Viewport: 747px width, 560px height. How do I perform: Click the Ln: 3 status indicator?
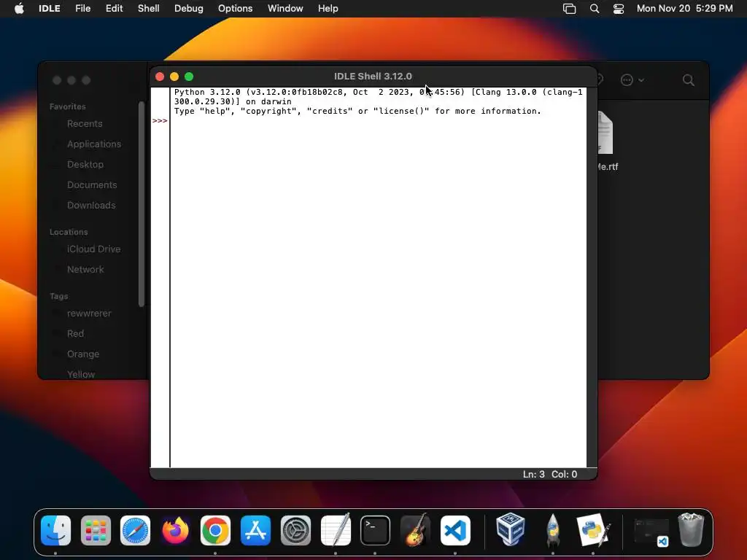pos(533,474)
